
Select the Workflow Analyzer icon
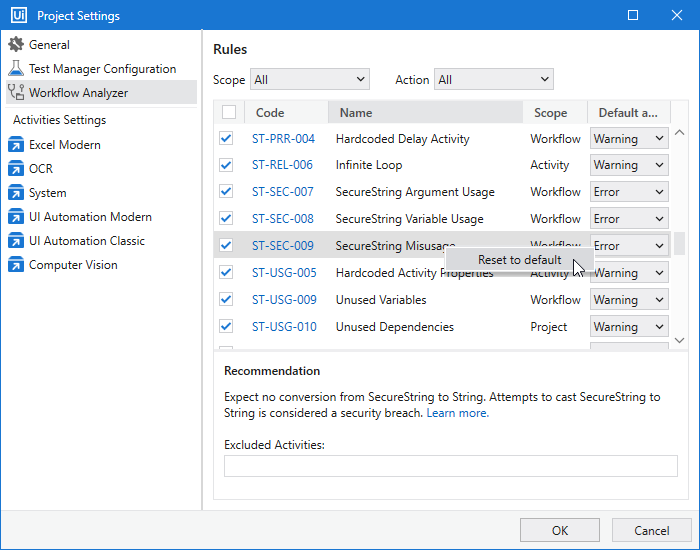click(x=16, y=93)
